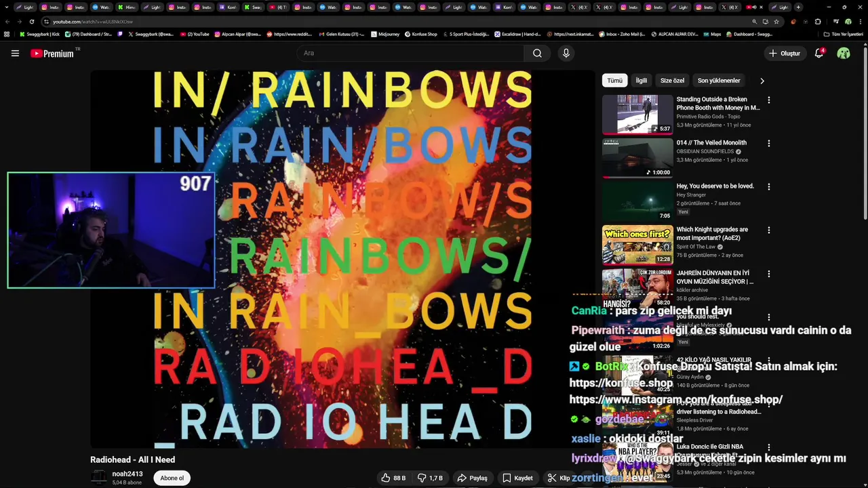868x488 pixels.
Task: Open options for Which Knight upgrades video
Action: [x=768, y=230]
